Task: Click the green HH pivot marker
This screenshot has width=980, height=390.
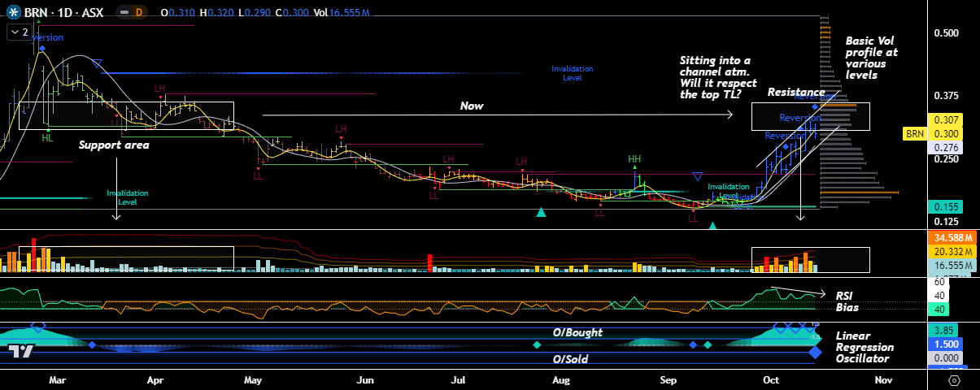Action: [634, 158]
